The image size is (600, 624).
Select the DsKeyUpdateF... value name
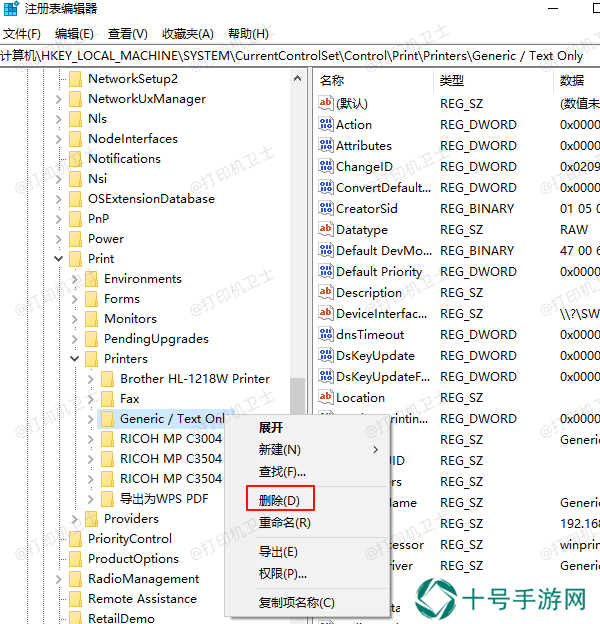click(383, 376)
